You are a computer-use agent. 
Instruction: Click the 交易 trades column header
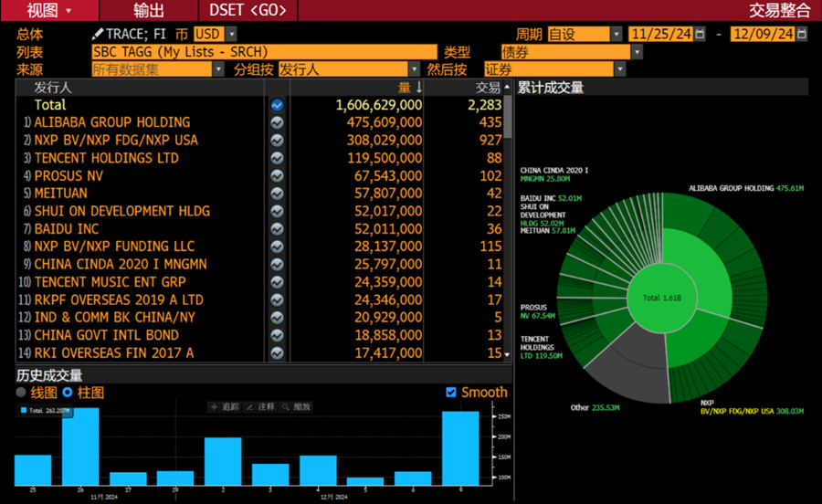point(488,88)
